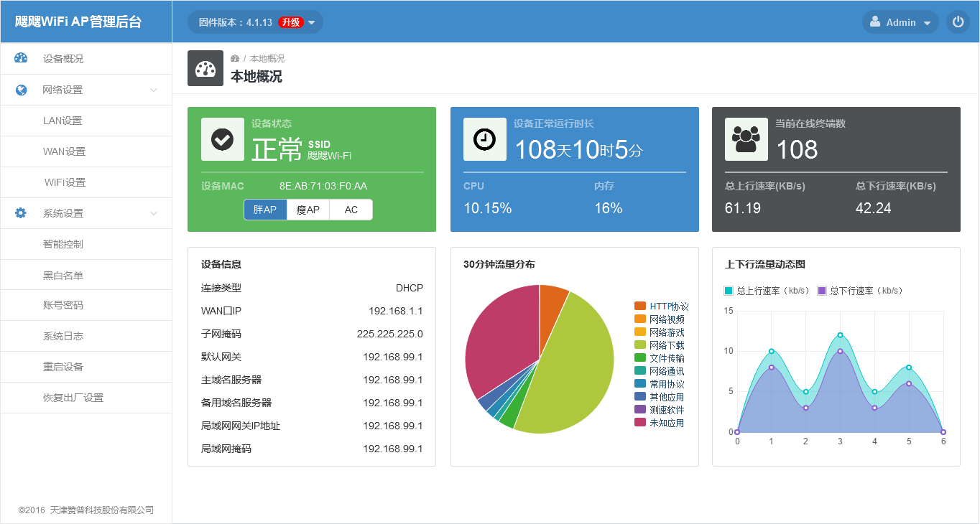Viewport: 980px width, 524px height.
Task: Click the gauge icon in page header
Action: point(205,68)
